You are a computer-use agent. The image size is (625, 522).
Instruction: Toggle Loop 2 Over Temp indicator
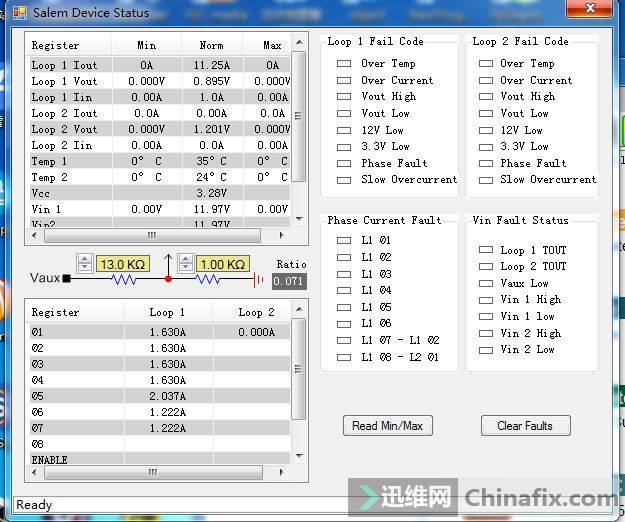(485, 63)
